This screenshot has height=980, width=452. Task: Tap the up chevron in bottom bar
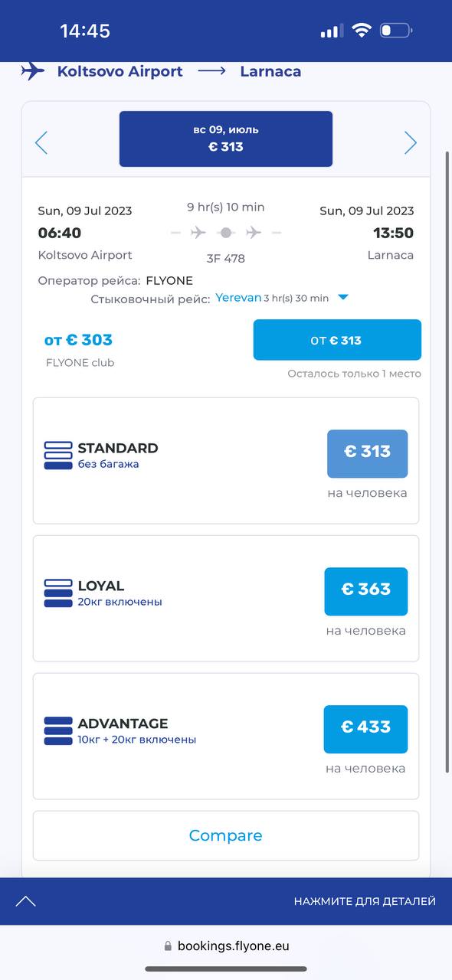point(26,901)
